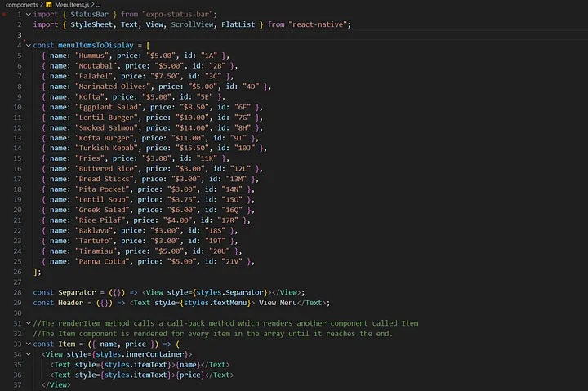The width and height of the screenshot is (588, 391).
Task: Fold the Item component at line 33
Action: click(x=28, y=344)
